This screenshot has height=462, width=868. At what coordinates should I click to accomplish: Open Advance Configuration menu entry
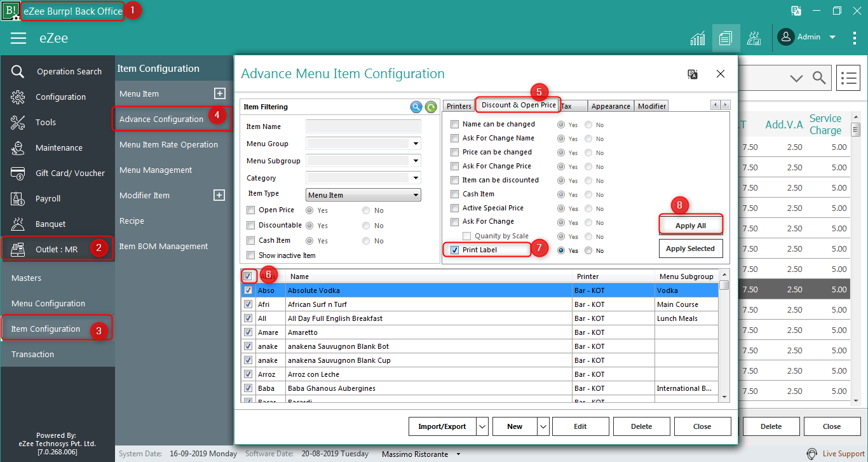[161, 119]
